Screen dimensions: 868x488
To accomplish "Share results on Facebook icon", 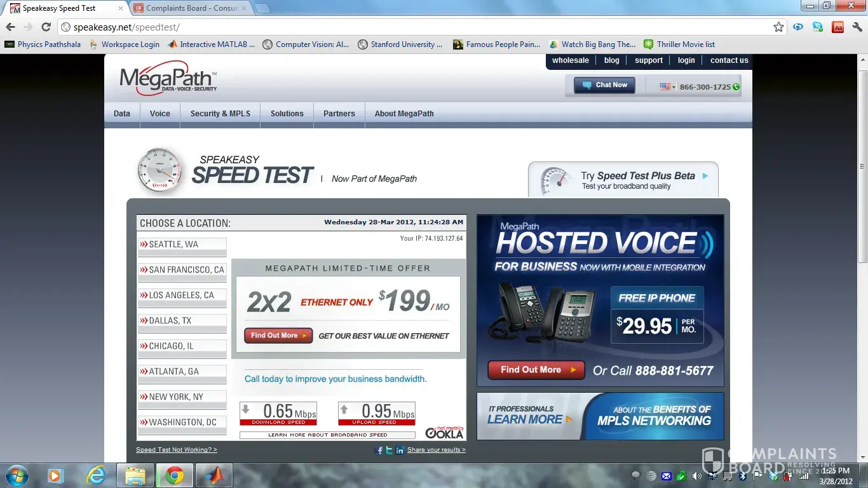I will click(379, 450).
